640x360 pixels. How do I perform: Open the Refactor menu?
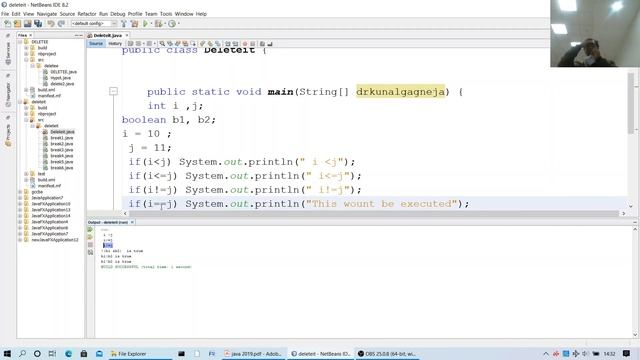87,14
